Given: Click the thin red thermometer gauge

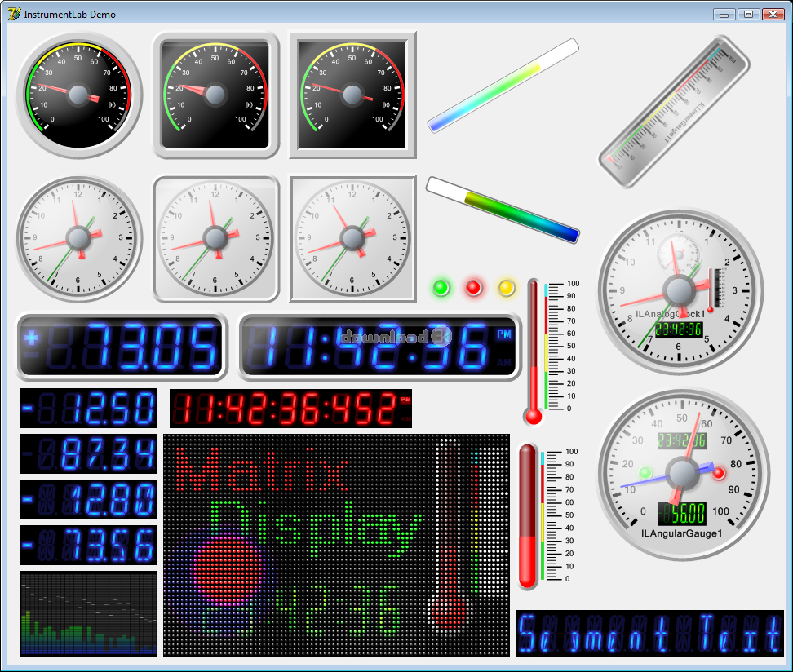Looking at the screenshot, I should [534, 351].
